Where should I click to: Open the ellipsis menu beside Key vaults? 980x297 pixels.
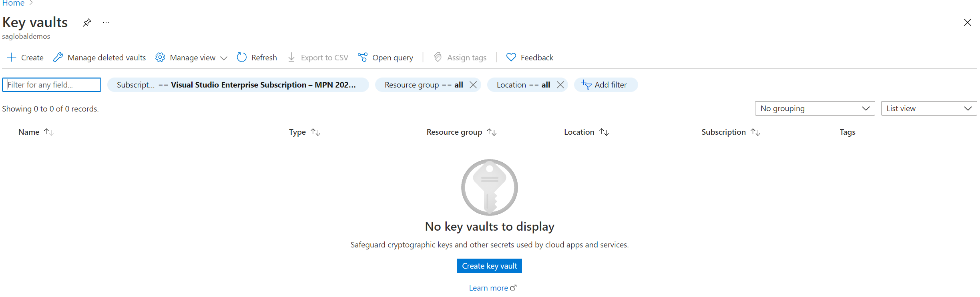[106, 22]
